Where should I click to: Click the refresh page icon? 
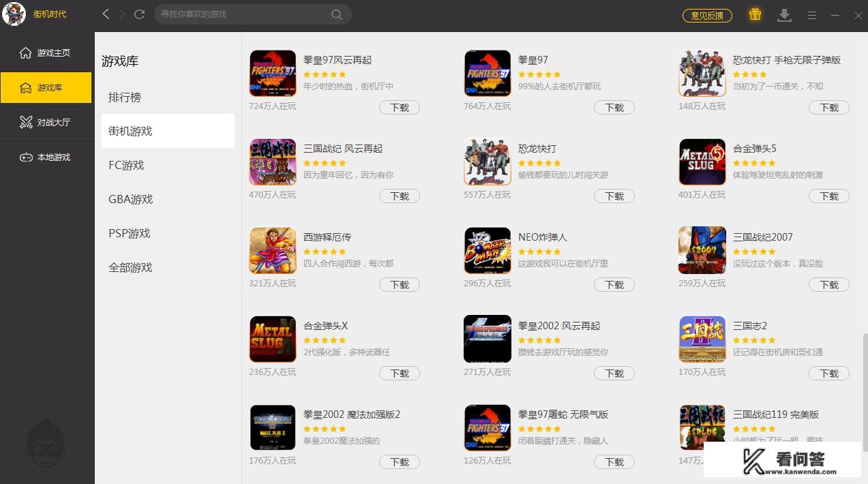pyautogui.click(x=140, y=14)
